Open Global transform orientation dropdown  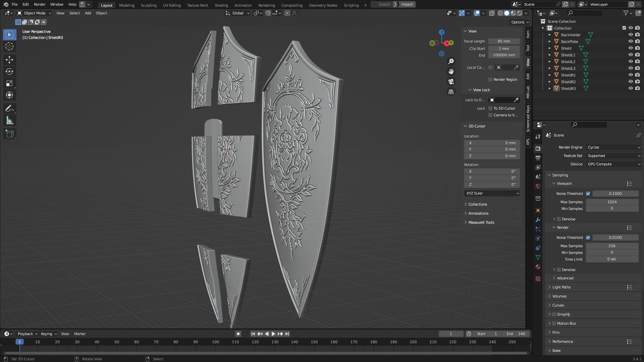click(x=237, y=13)
